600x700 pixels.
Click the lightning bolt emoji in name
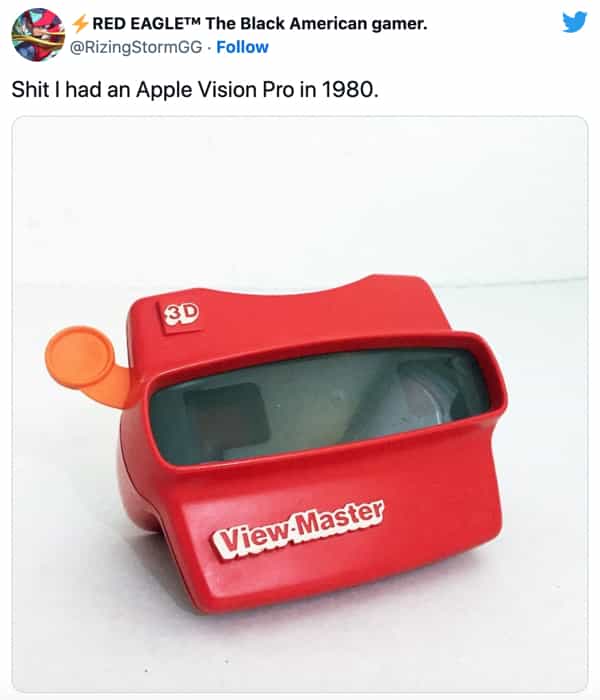[80, 24]
